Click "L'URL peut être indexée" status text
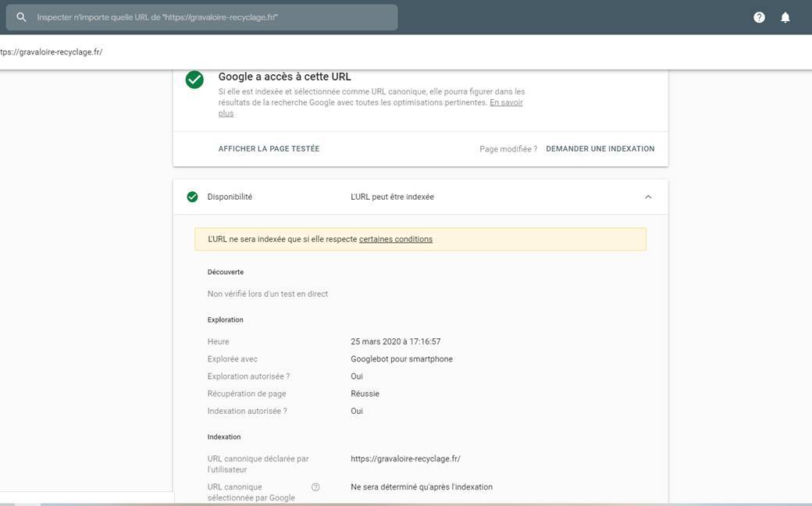This screenshot has width=812, height=506. point(392,197)
